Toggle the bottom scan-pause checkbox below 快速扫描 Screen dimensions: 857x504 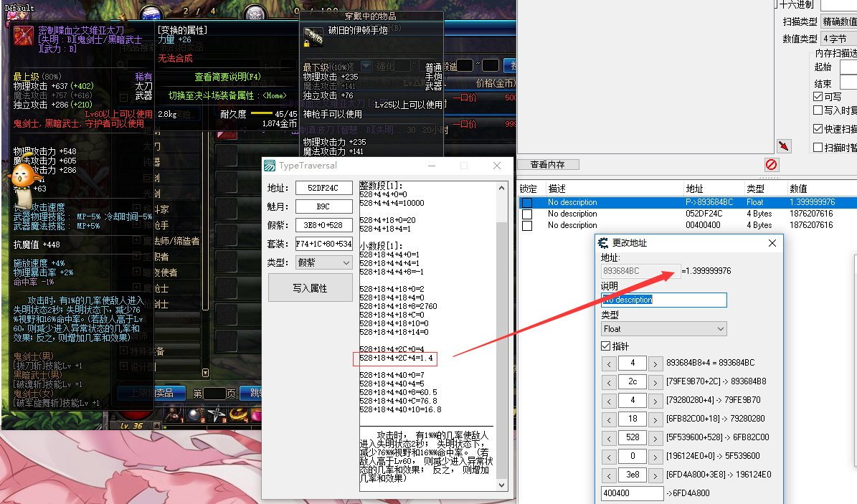click(818, 147)
